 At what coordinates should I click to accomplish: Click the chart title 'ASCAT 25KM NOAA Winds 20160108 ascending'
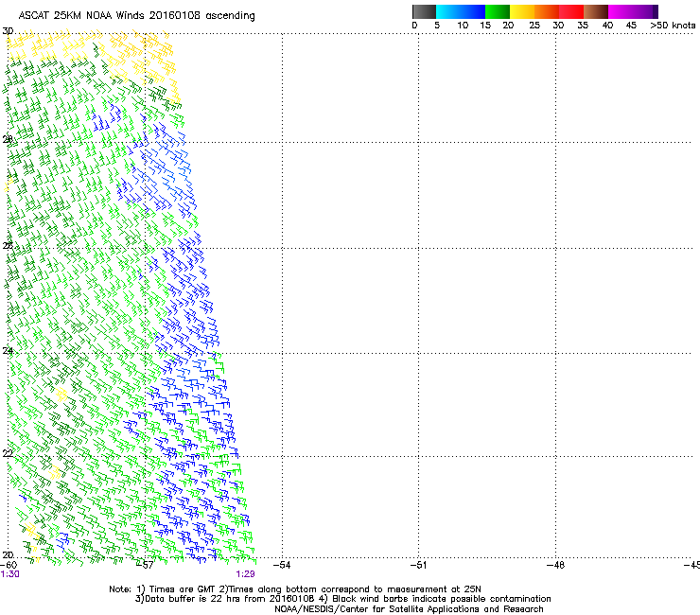coord(136,16)
